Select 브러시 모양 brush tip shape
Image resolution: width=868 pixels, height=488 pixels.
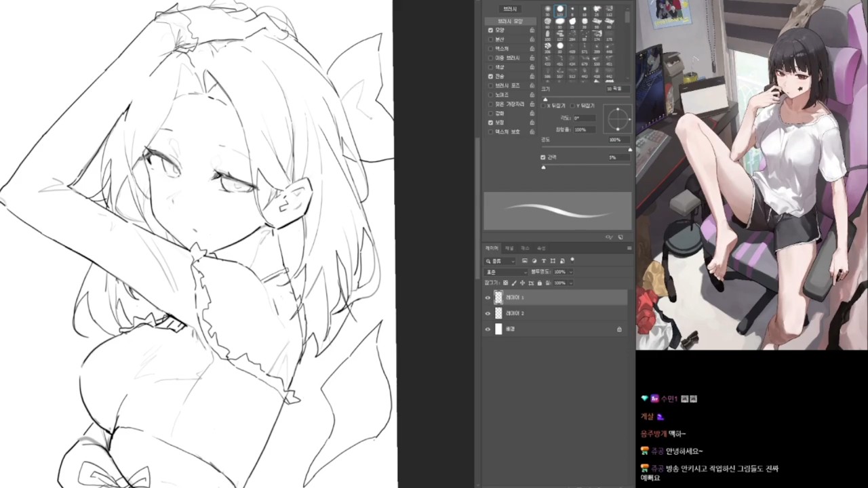[510, 21]
